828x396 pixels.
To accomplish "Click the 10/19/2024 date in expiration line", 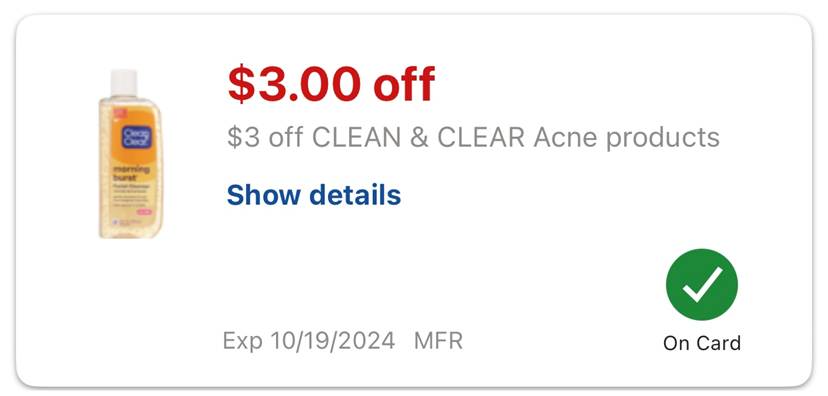I will pos(332,341).
